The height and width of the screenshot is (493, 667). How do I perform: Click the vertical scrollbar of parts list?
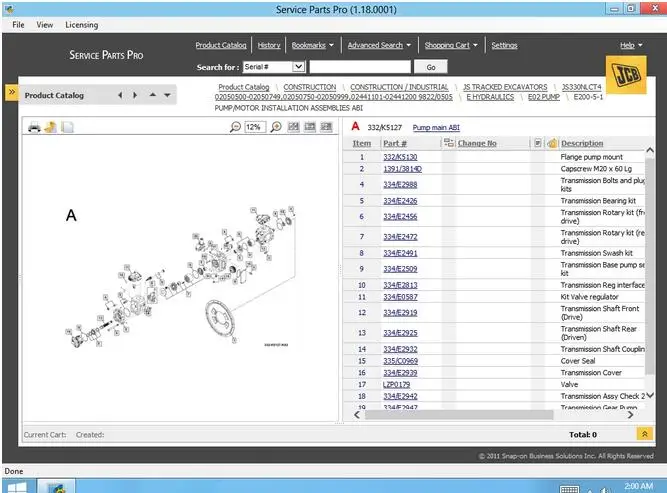tap(650, 266)
